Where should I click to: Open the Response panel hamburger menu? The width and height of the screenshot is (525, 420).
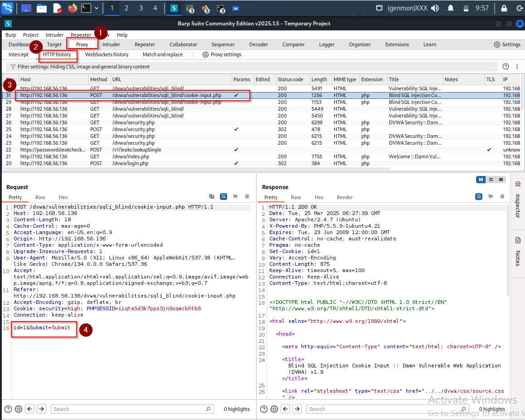pos(502,196)
